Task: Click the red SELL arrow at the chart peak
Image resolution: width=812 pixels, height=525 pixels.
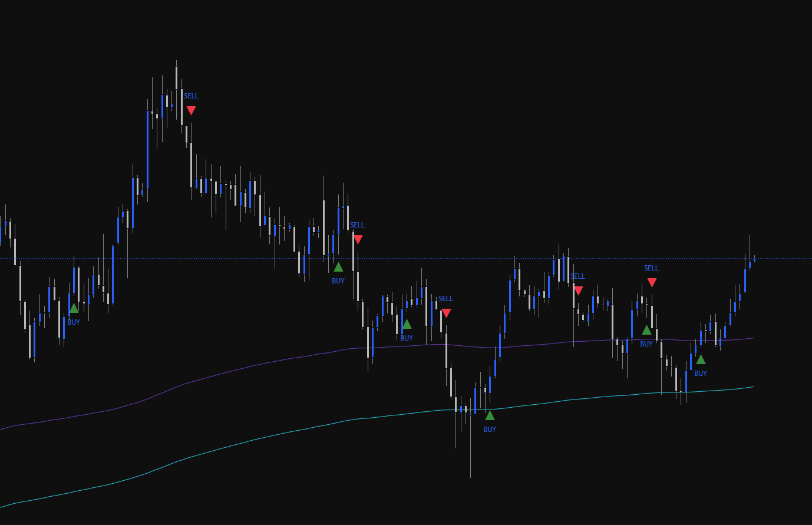Action: click(191, 110)
